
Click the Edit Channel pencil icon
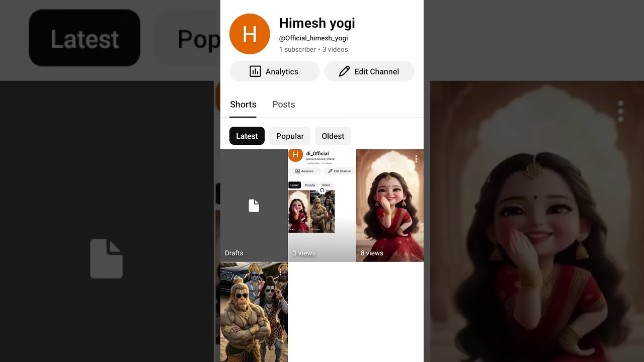click(x=344, y=71)
